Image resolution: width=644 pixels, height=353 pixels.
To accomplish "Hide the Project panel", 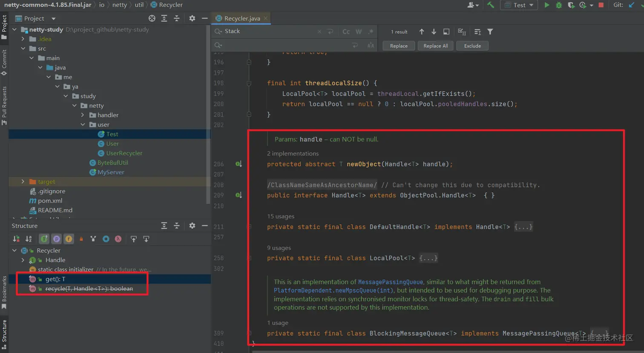I will 205,18.
